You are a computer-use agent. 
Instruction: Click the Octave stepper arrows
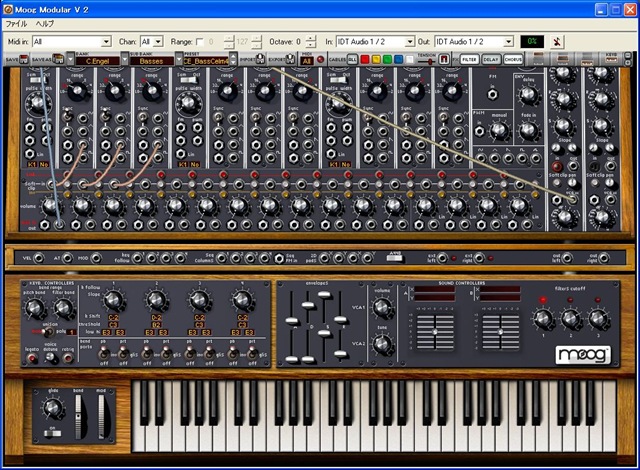click(x=311, y=42)
